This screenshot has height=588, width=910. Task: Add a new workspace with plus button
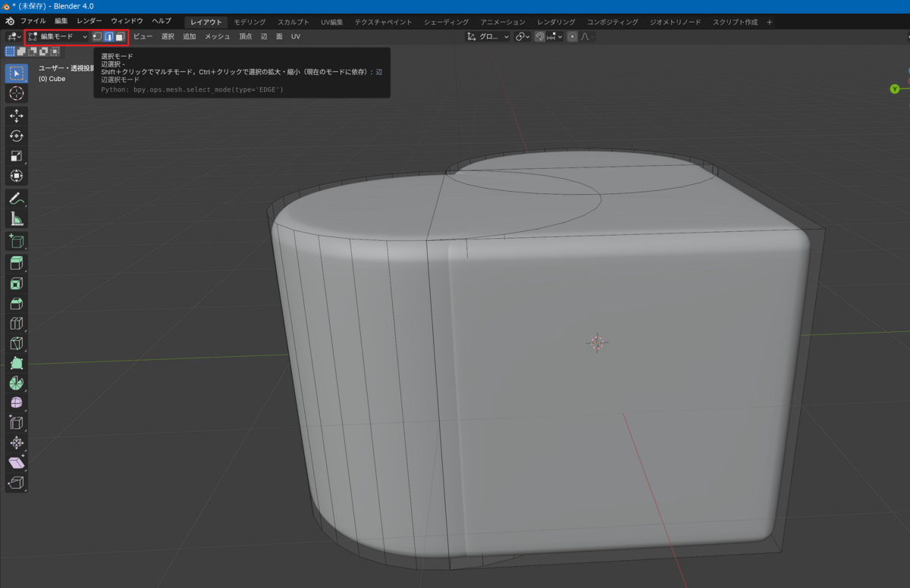click(x=770, y=22)
